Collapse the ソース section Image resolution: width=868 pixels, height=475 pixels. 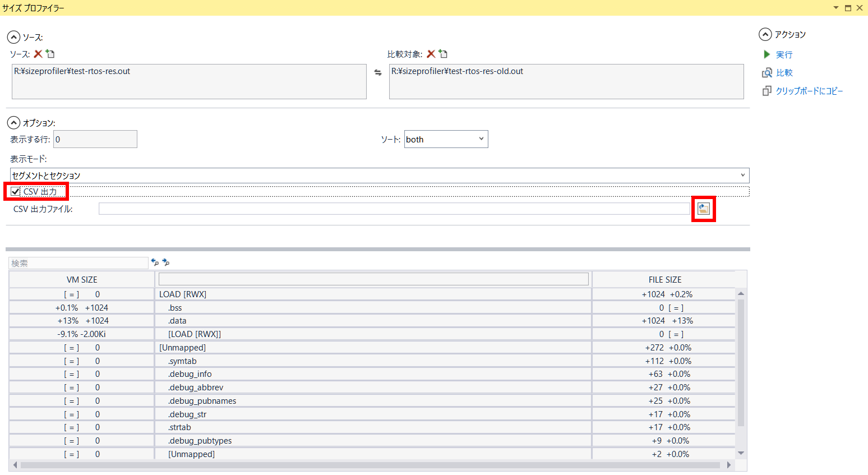(13, 38)
